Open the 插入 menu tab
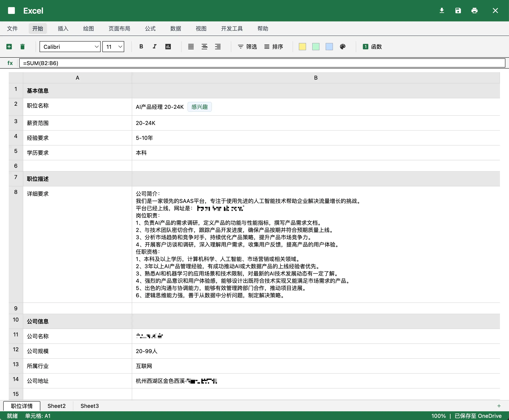Image resolution: width=509 pixels, height=420 pixels. click(63, 28)
